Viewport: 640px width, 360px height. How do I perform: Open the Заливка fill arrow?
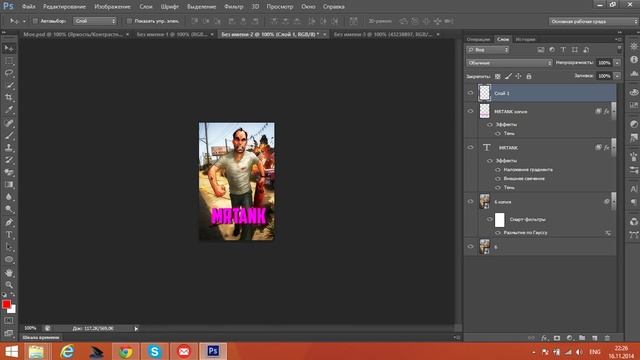(x=617, y=76)
